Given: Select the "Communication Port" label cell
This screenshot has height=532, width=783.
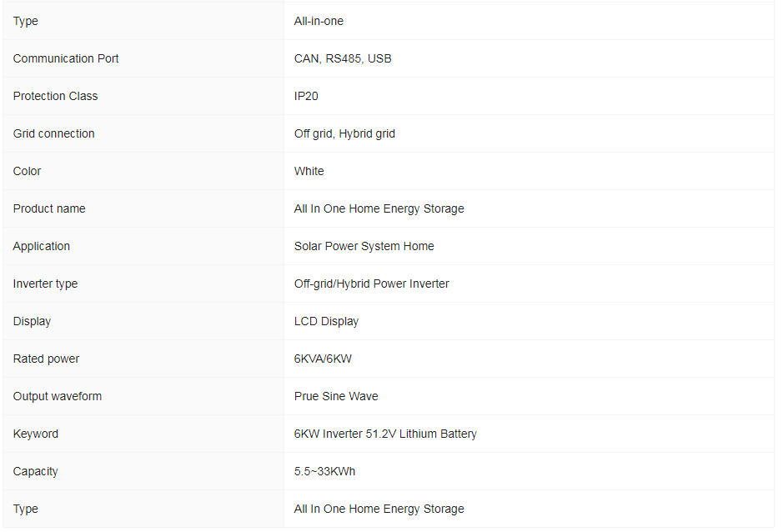Looking at the screenshot, I should (x=66, y=58).
